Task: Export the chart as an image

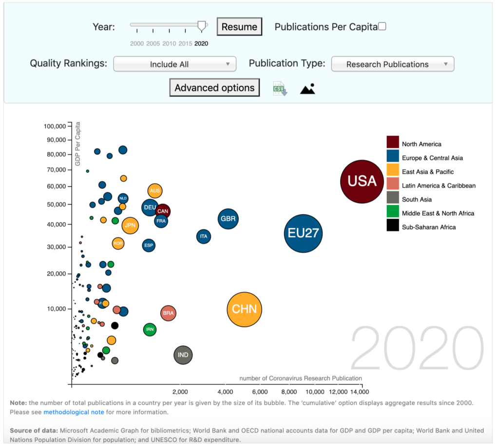Action: [x=307, y=88]
